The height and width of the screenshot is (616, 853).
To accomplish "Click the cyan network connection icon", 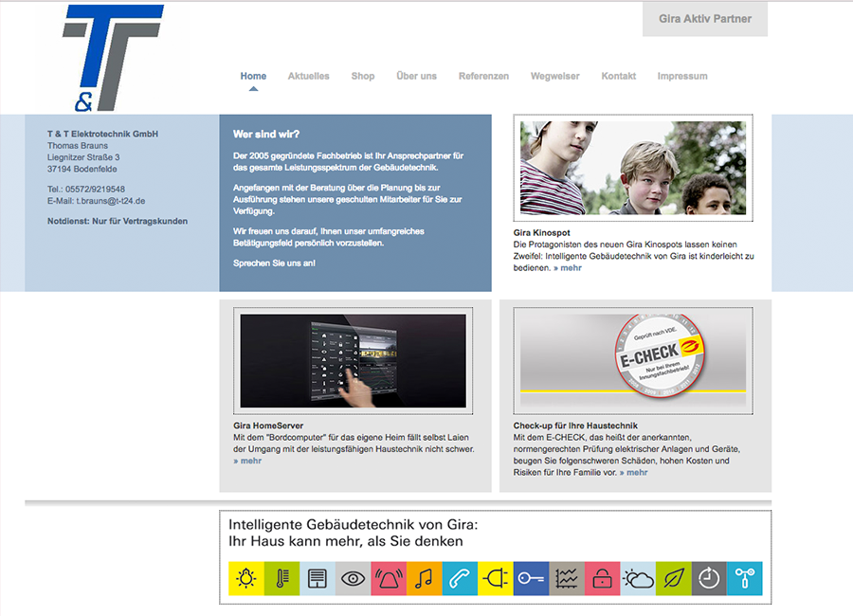I will click(745, 578).
